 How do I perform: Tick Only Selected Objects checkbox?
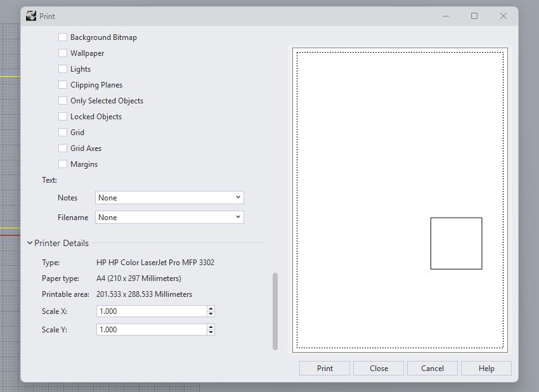click(x=63, y=100)
